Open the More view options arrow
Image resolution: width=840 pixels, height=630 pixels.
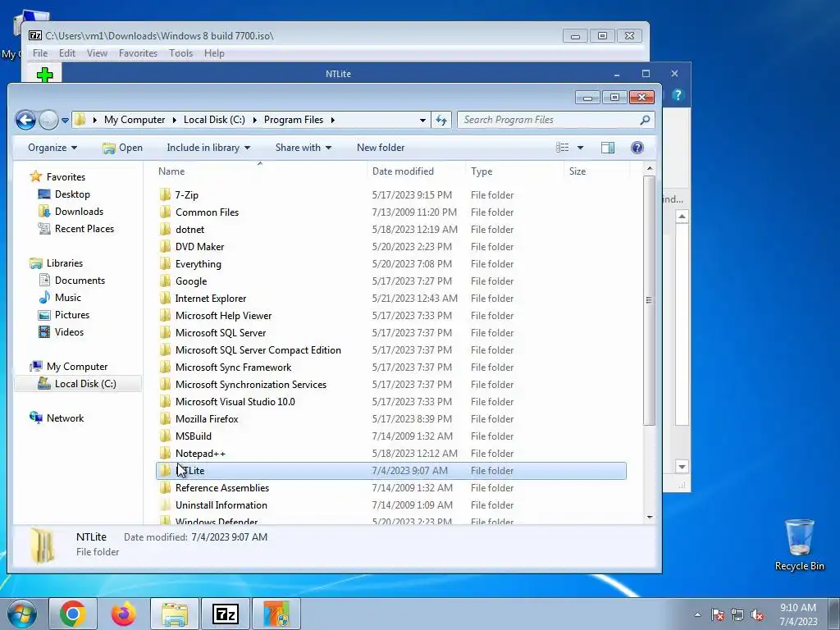pyautogui.click(x=580, y=148)
